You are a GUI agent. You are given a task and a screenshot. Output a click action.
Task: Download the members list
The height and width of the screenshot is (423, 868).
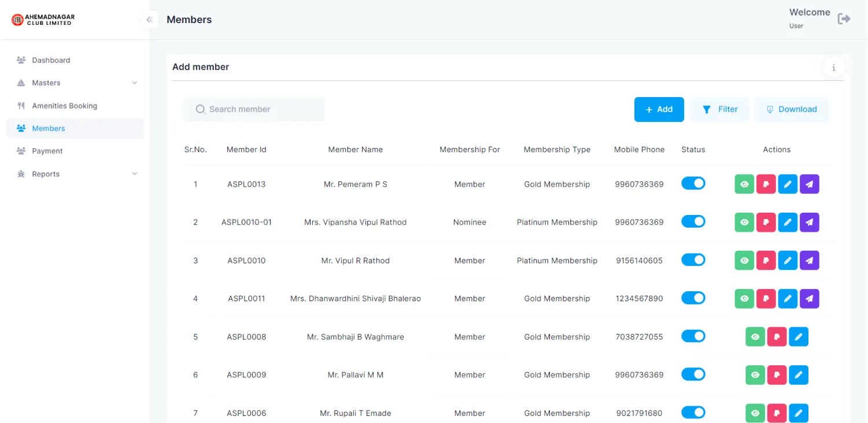tap(792, 109)
